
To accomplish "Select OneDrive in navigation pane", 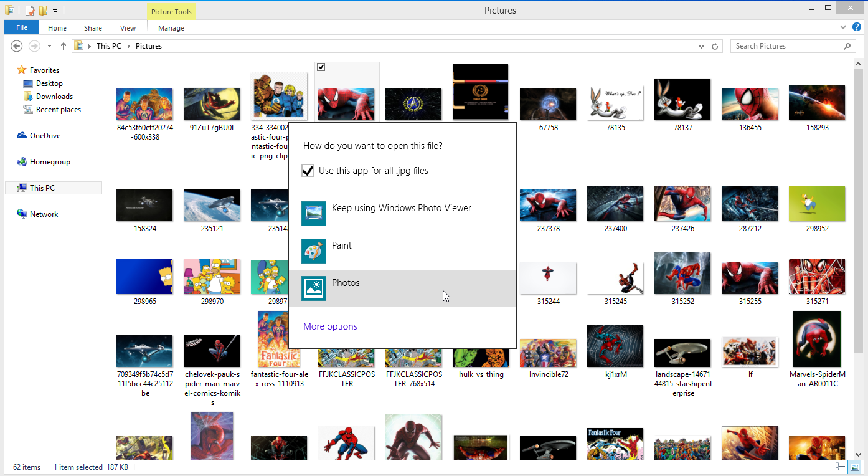I will [45, 136].
